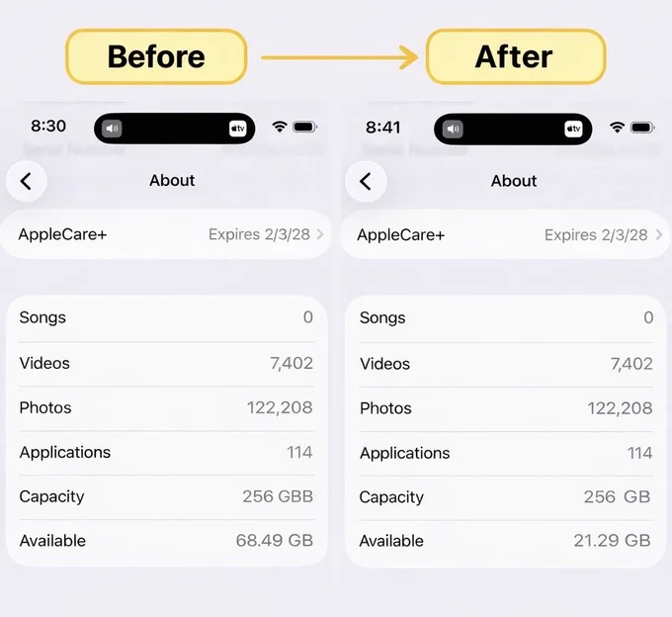The height and width of the screenshot is (617, 672).
Task: Select the Available 68.49 GB row
Action: point(166,541)
